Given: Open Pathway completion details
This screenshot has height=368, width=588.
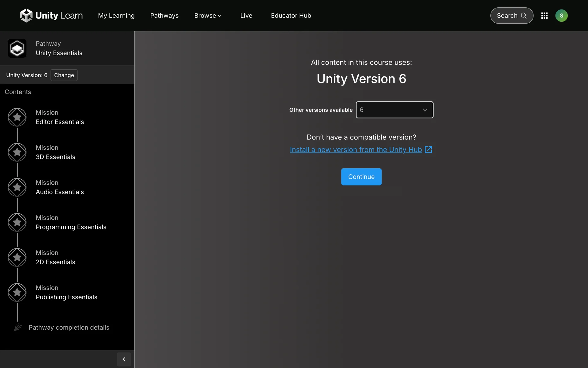Looking at the screenshot, I should click(x=69, y=328).
